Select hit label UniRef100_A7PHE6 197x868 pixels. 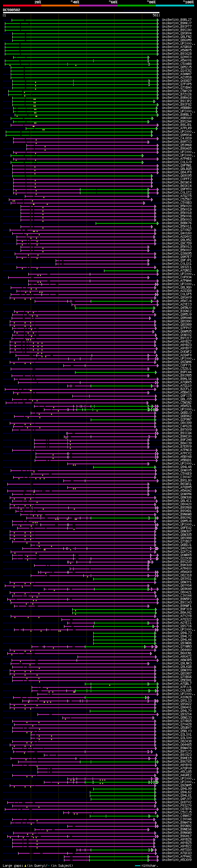tap(176, 159)
